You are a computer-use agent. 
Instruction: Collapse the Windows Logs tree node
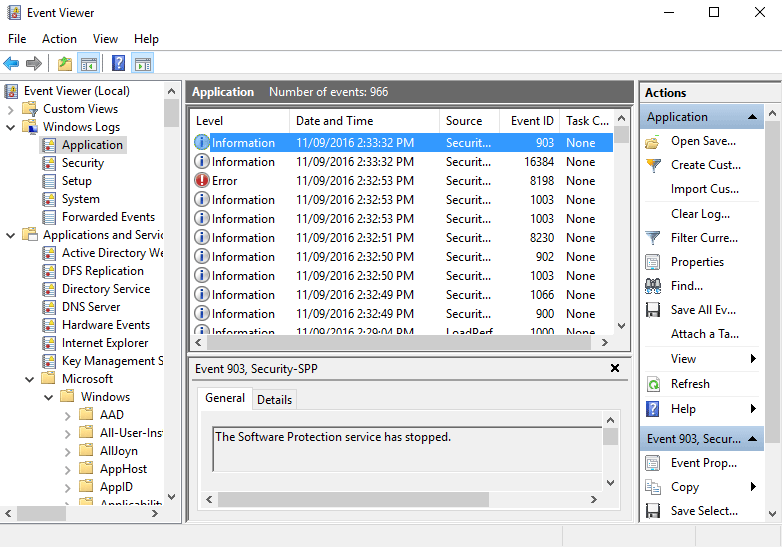coord(11,127)
